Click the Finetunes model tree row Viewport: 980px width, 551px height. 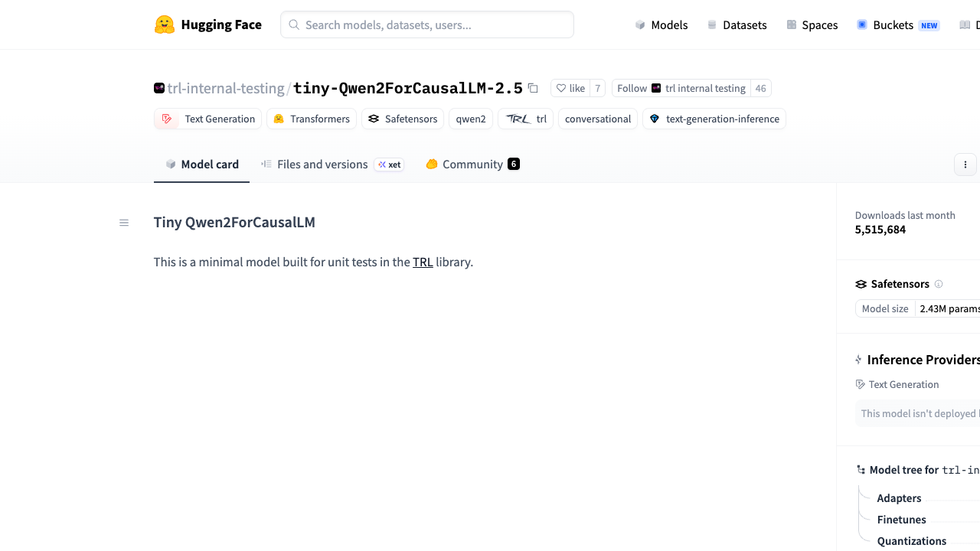(x=901, y=520)
